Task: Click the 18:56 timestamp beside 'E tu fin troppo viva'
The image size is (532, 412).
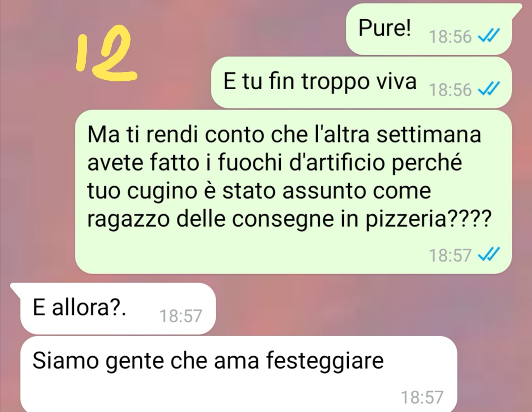Action: tap(450, 90)
